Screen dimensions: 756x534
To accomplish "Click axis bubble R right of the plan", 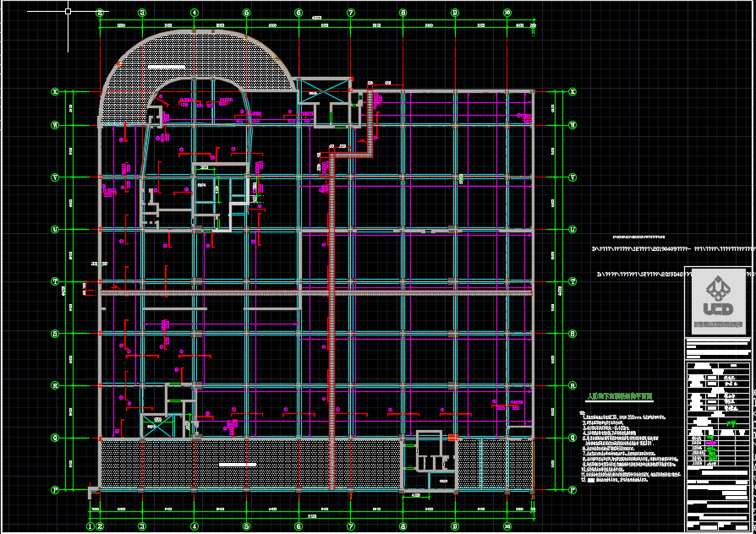I will pos(572,385).
